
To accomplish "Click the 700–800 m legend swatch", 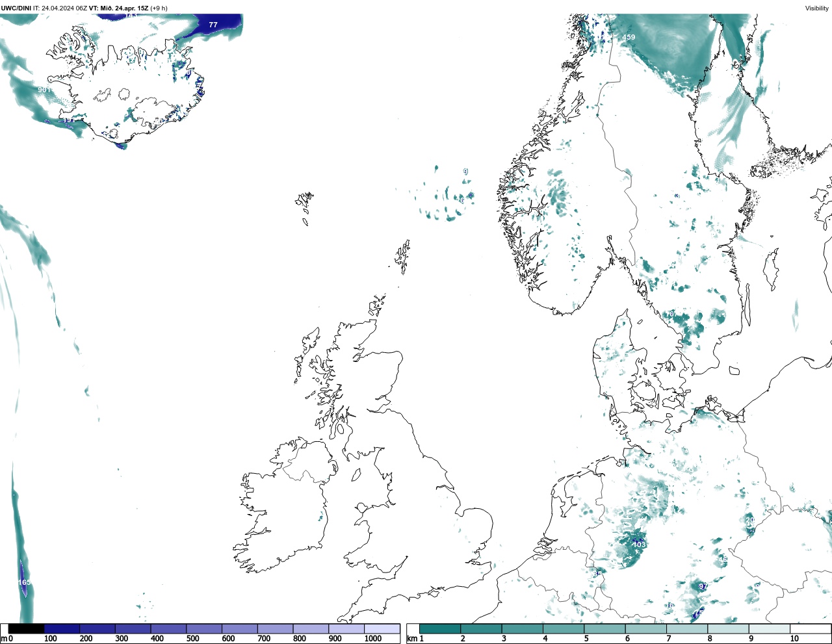I will pos(275,629).
